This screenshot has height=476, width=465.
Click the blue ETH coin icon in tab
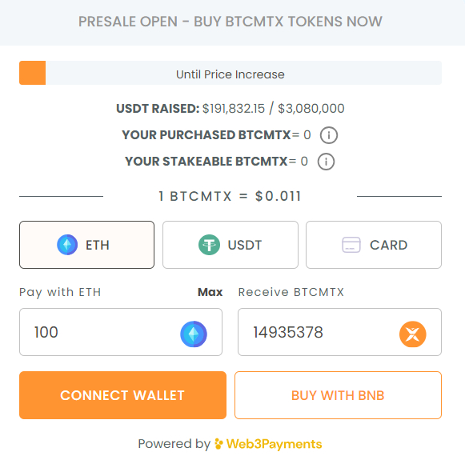pos(67,245)
